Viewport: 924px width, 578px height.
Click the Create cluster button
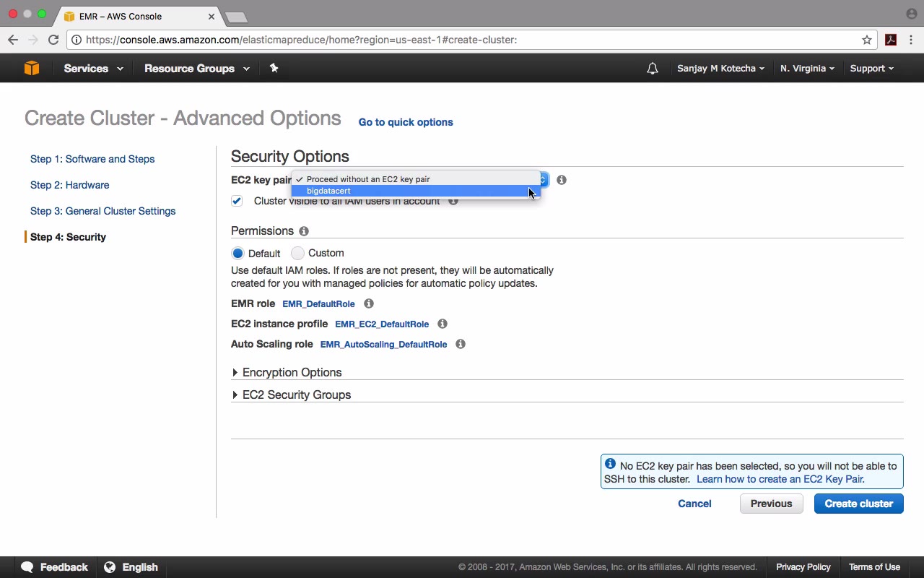pyautogui.click(x=858, y=504)
